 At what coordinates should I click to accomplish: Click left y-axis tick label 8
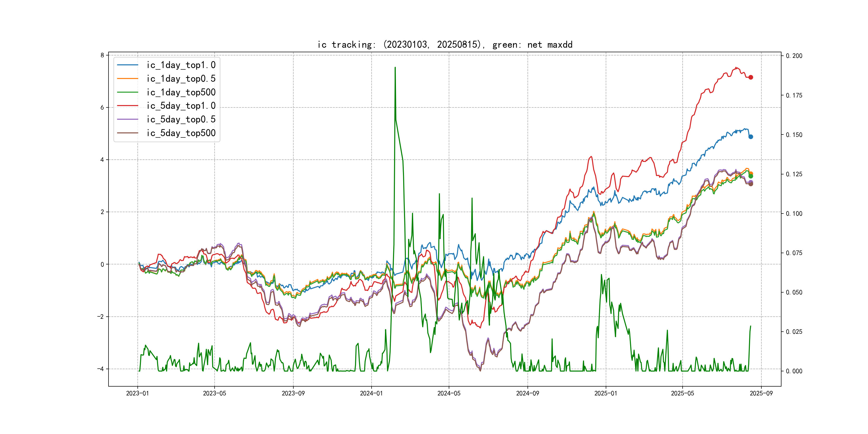pos(102,55)
